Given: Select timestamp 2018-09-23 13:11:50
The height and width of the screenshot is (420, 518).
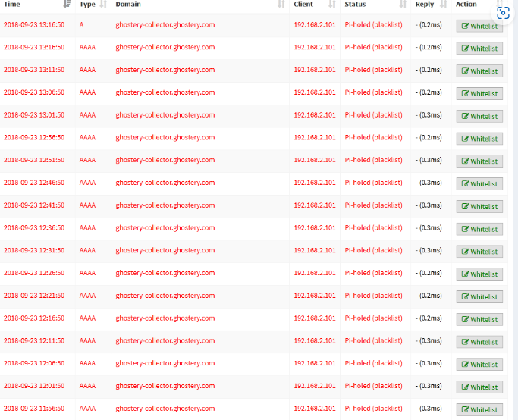Looking at the screenshot, I should (34, 70).
